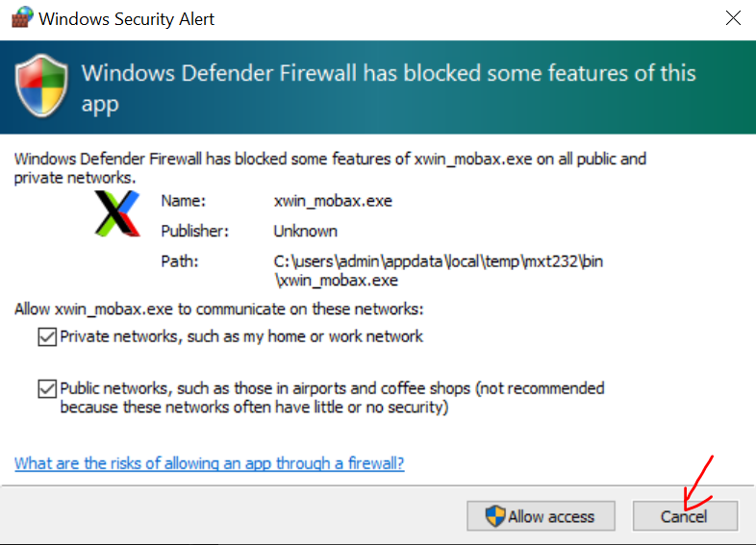
Task: Click the Windows Security Alert title bar icon
Action: [x=21, y=18]
